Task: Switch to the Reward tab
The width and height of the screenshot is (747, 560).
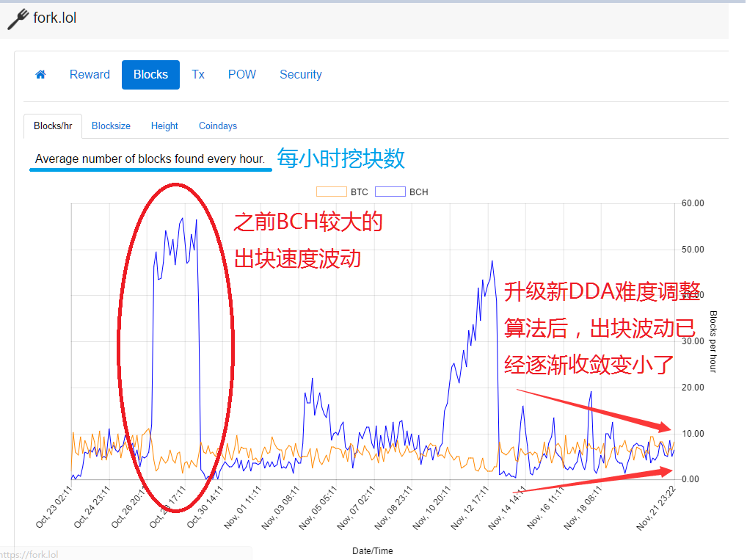Action: 90,74
